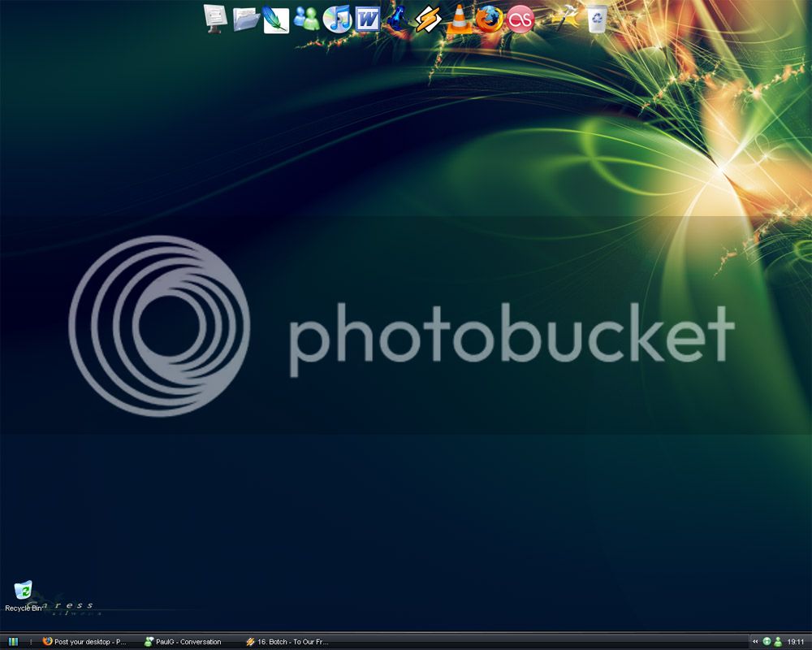812x650 pixels.
Task: Click the green round tray icon
Action: coord(767,642)
